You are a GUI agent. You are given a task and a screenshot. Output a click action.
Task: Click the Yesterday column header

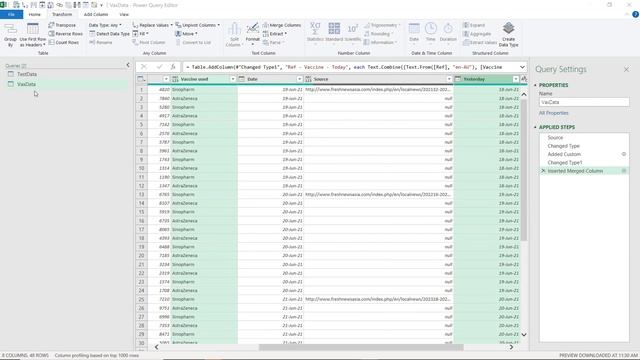coord(487,79)
